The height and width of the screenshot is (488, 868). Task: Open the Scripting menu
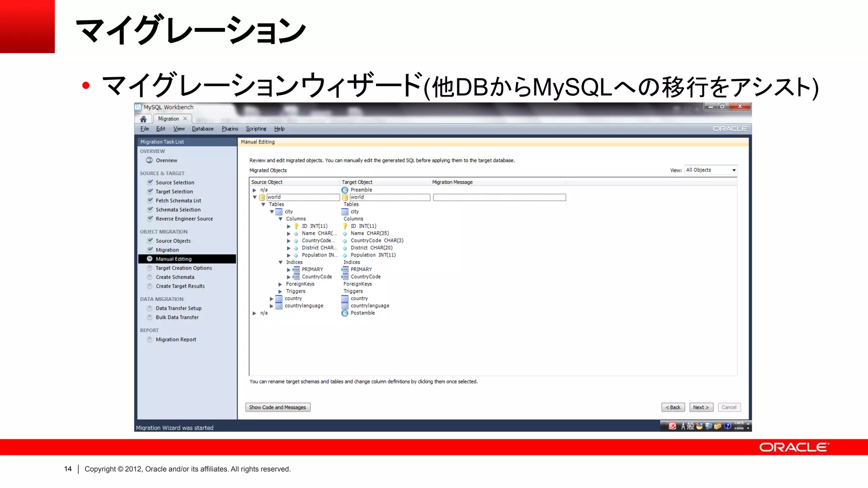256,129
